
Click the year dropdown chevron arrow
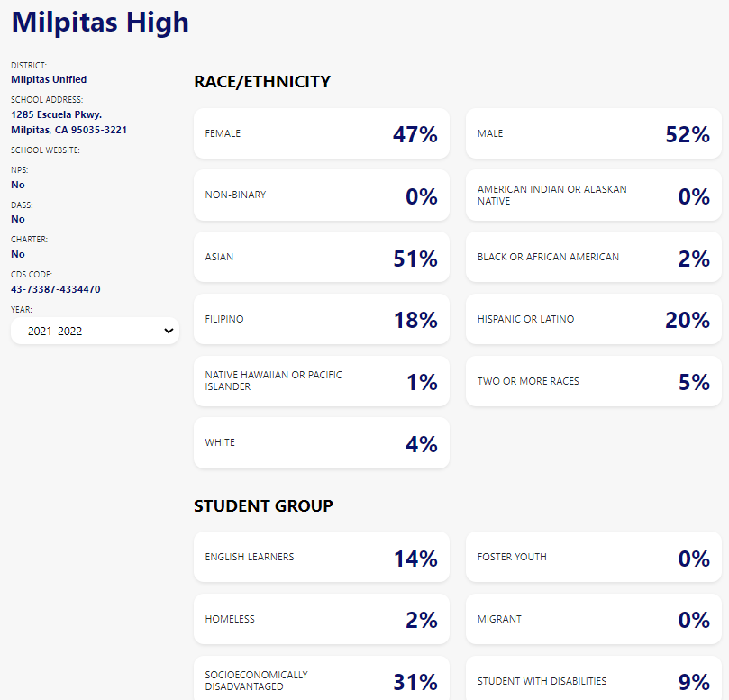169,332
